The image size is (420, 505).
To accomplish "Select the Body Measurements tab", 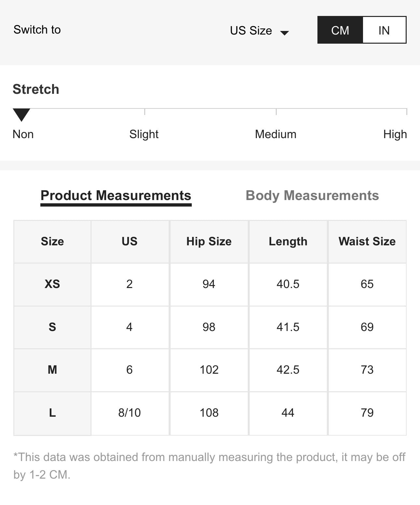I will pos(312,196).
